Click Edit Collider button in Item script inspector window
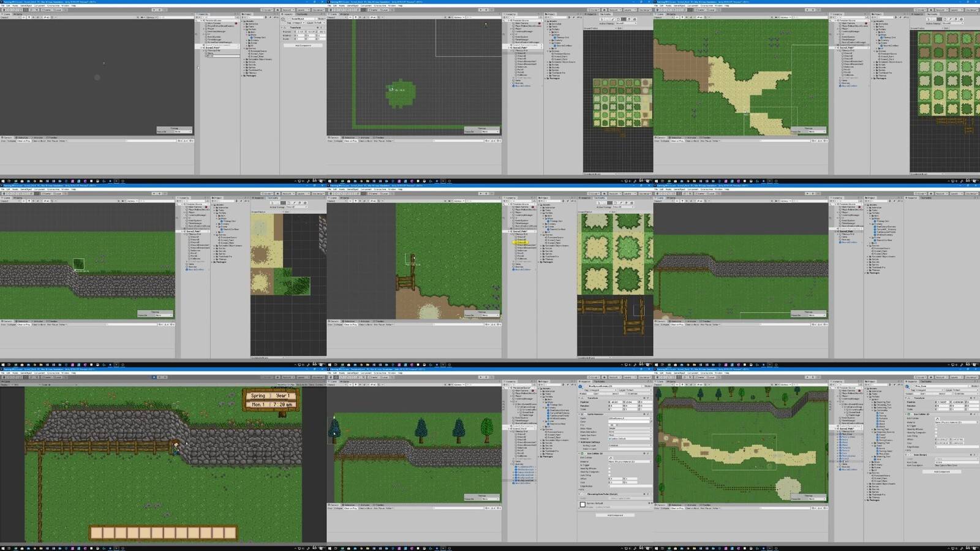The image size is (980, 551). point(938,419)
